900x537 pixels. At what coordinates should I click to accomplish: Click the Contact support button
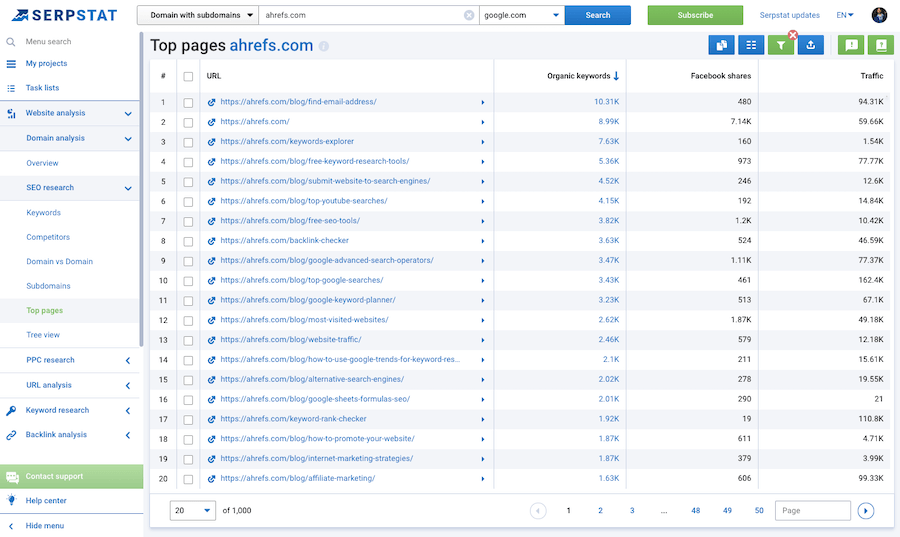click(x=72, y=476)
